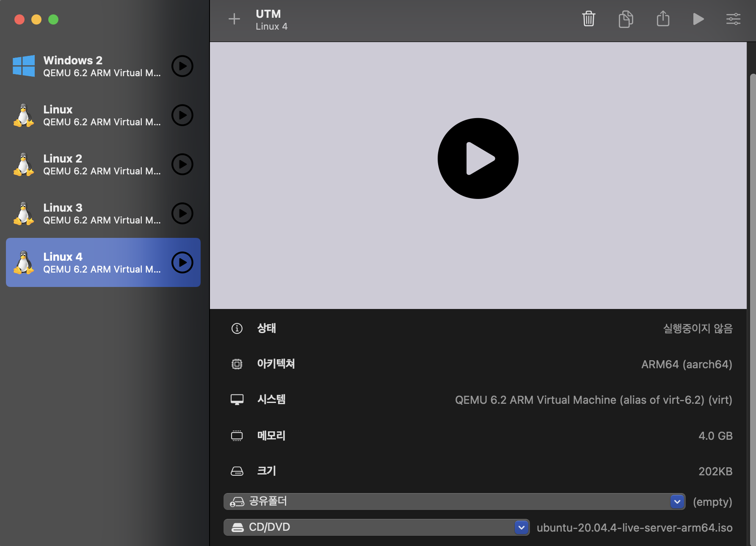This screenshot has height=546, width=756.
Task: Maximize the UTM window with green button
Action: (53, 19)
